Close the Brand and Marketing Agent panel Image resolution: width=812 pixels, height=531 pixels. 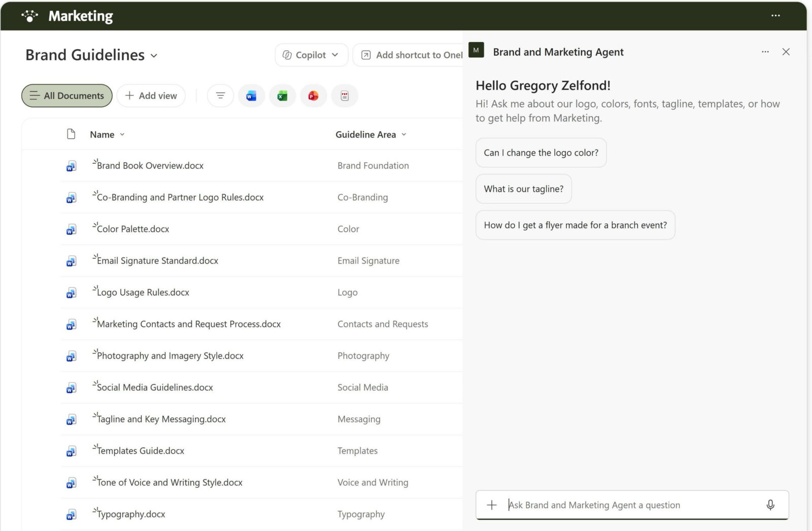point(786,52)
